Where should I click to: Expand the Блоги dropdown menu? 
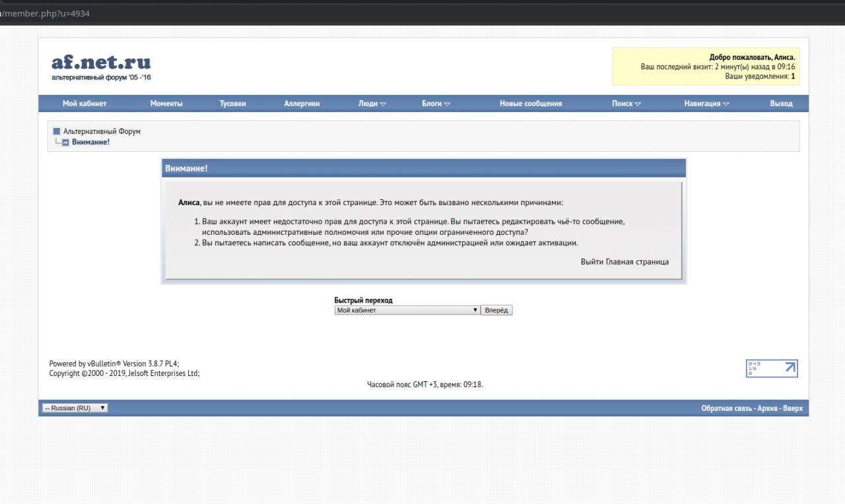436,104
